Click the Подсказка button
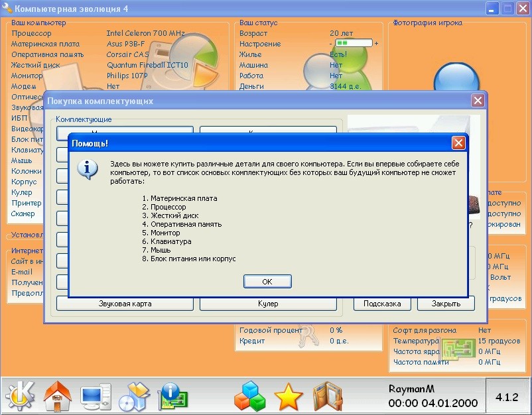Viewport: 532px width, 415px height. (x=382, y=304)
